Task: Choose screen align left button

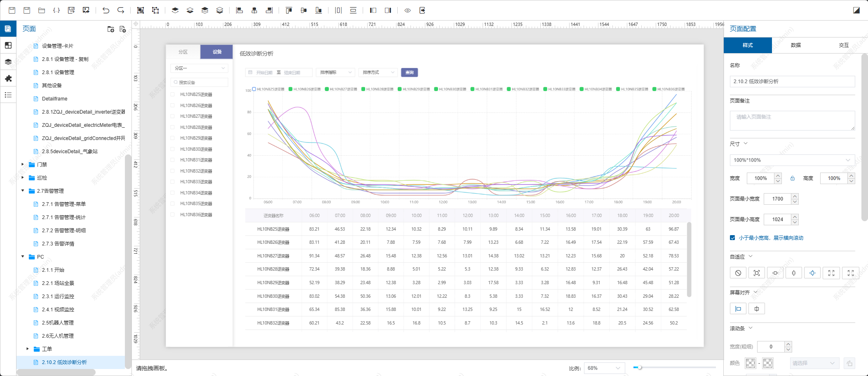Action: (738, 308)
